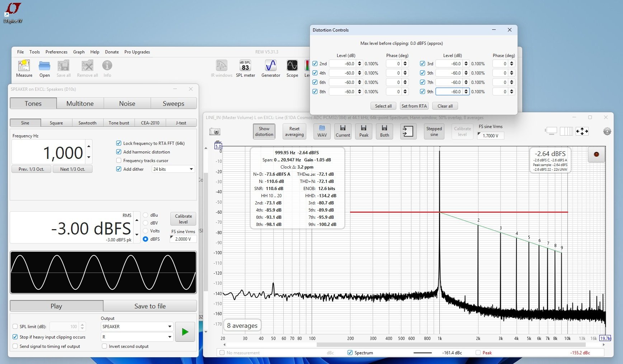Increase 3rd harmonic phase stepper
Viewport: 623px width, 364px height.
click(511, 62)
